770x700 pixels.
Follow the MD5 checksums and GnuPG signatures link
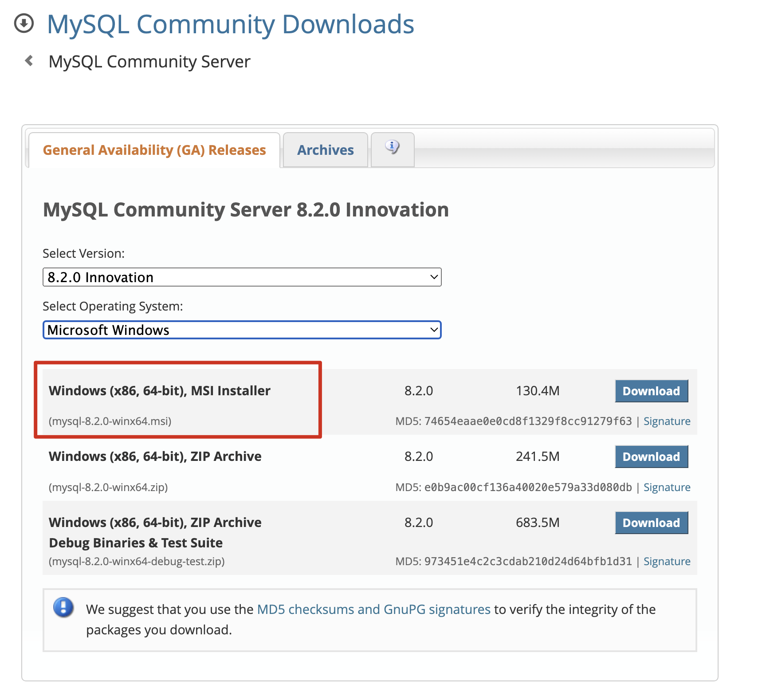(x=373, y=610)
